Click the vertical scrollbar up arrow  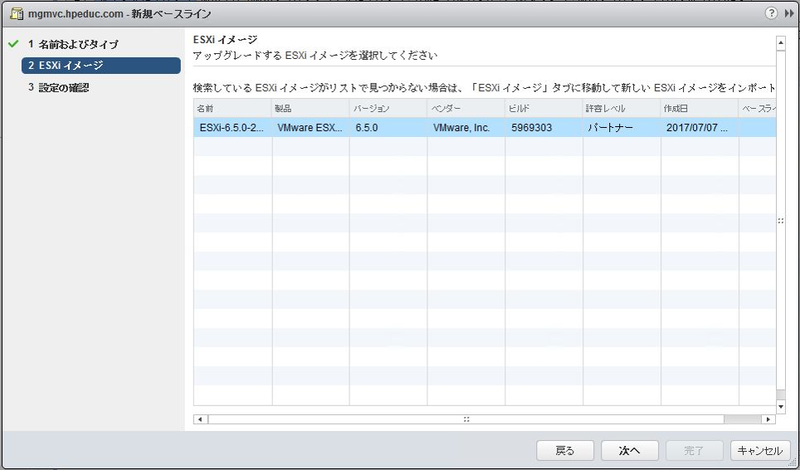(x=781, y=43)
